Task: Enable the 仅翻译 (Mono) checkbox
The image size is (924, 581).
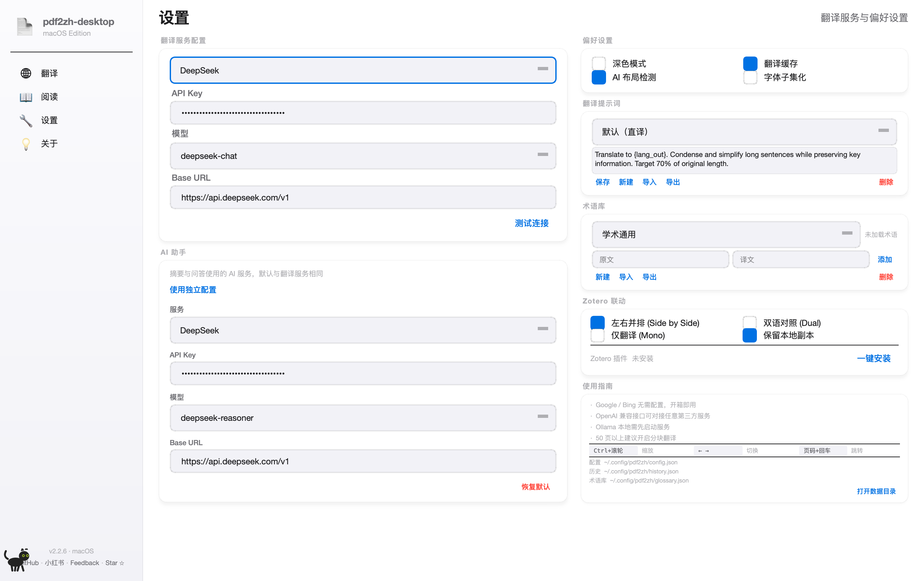Action: 598,335
